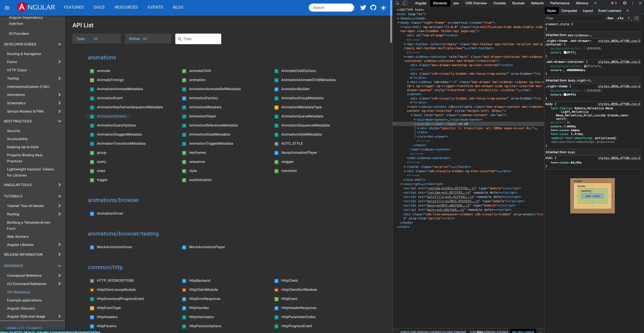Click enum icon beside HttpEventType
644x333 pixels.
[x=92, y=308]
